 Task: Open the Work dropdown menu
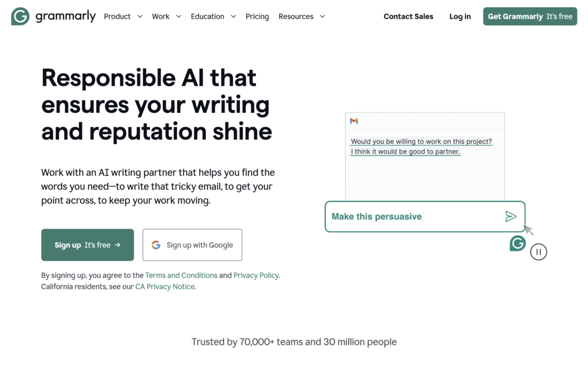(x=166, y=16)
